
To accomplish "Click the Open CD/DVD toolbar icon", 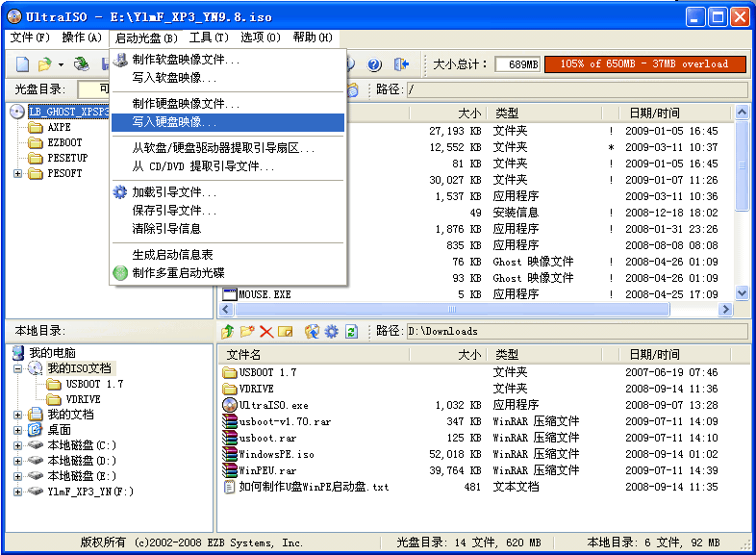I will coord(81,63).
